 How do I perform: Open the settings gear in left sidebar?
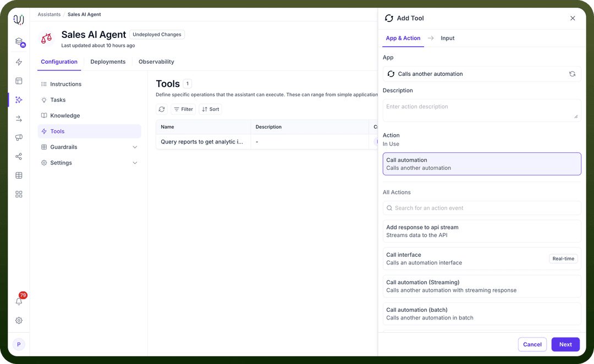[19, 321]
